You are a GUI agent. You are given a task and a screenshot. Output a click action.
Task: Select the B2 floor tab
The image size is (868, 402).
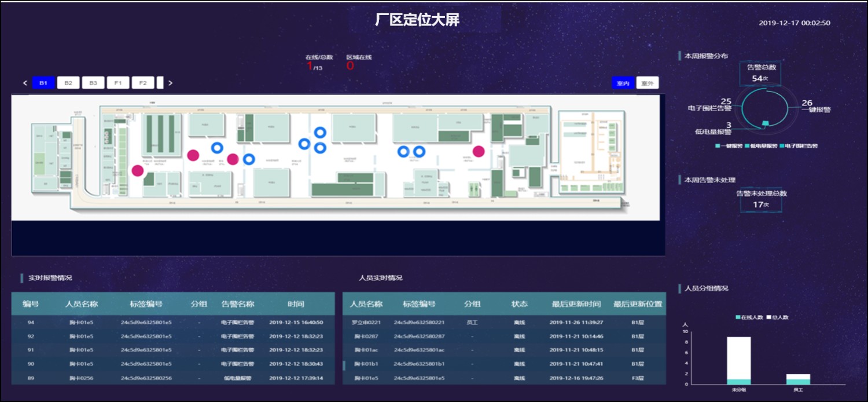pyautogui.click(x=68, y=83)
